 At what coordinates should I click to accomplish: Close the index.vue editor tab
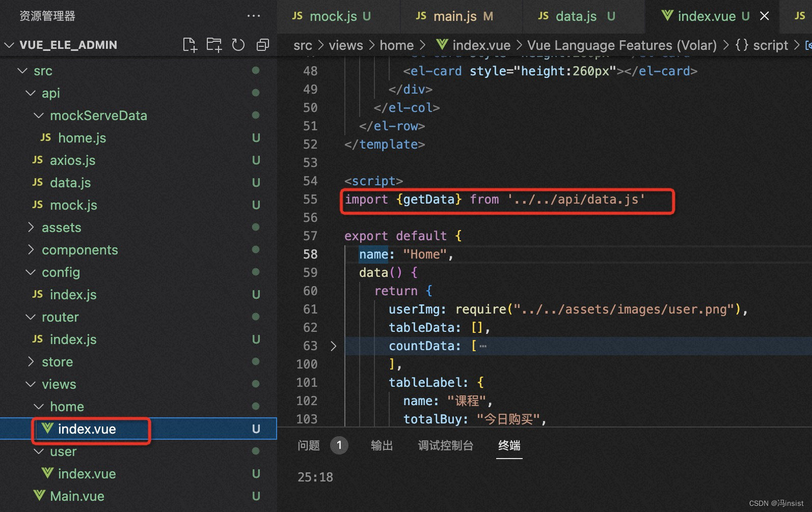765,16
